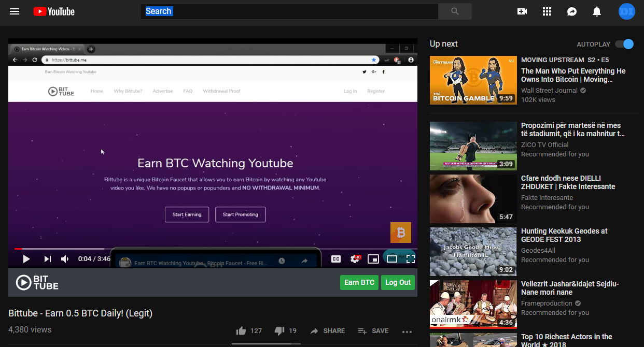
Task: Click '102K views' under Wall Street Journal
Action: click(x=538, y=100)
